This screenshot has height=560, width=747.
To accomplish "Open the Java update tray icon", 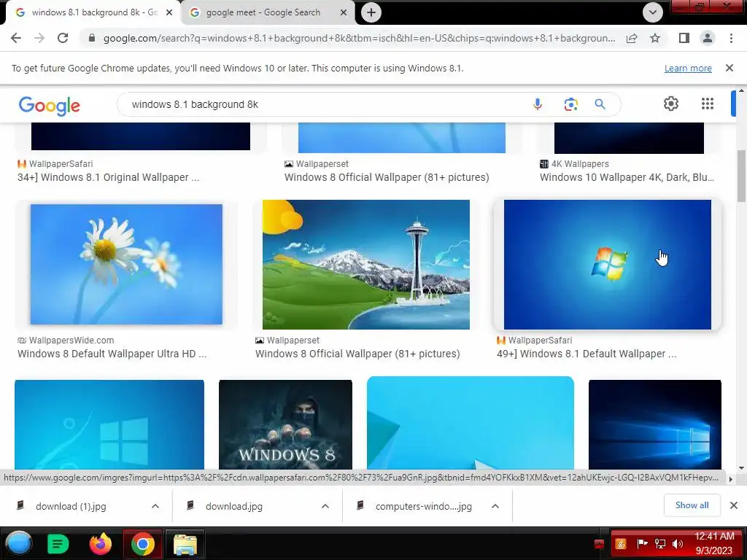I will (621, 544).
